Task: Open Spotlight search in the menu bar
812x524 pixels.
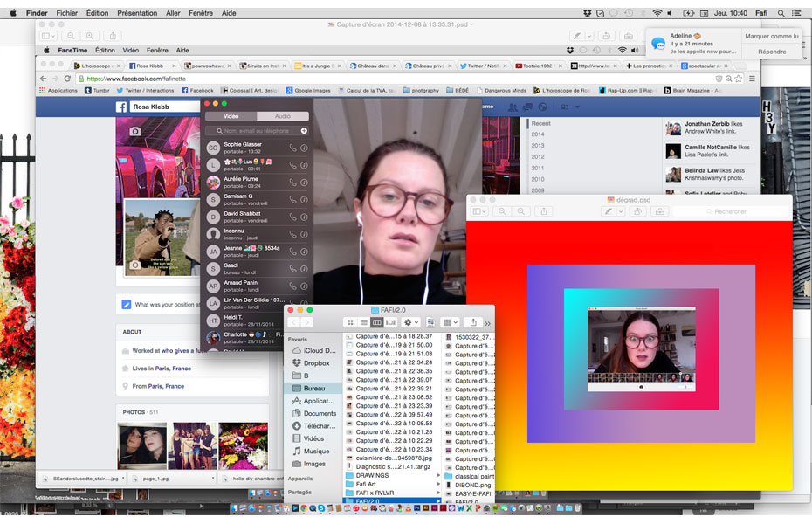Action: point(781,13)
